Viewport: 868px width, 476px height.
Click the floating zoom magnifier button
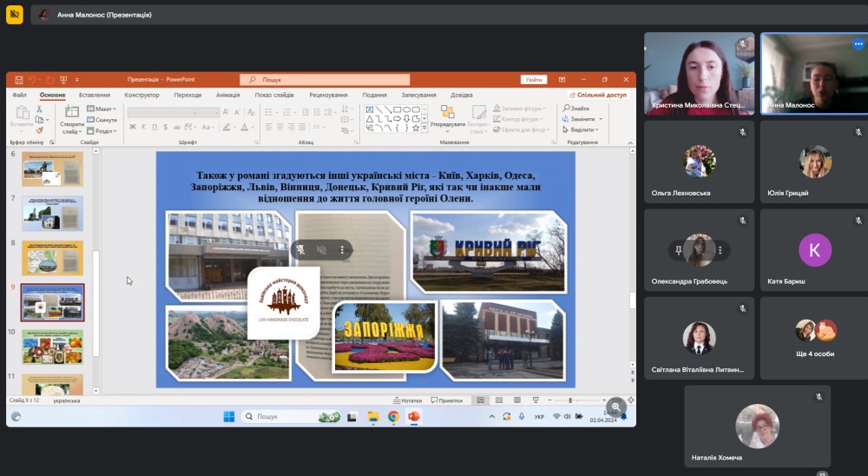[x=615, y=407]
